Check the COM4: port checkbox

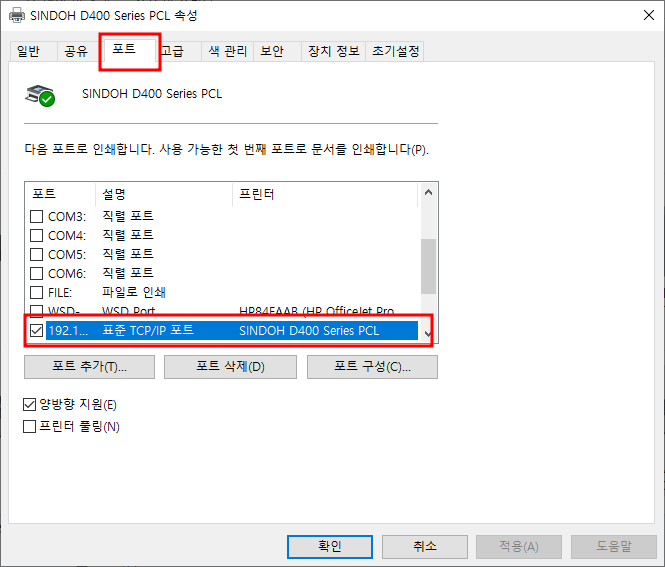pyautogui.click(x=36, y=235)
